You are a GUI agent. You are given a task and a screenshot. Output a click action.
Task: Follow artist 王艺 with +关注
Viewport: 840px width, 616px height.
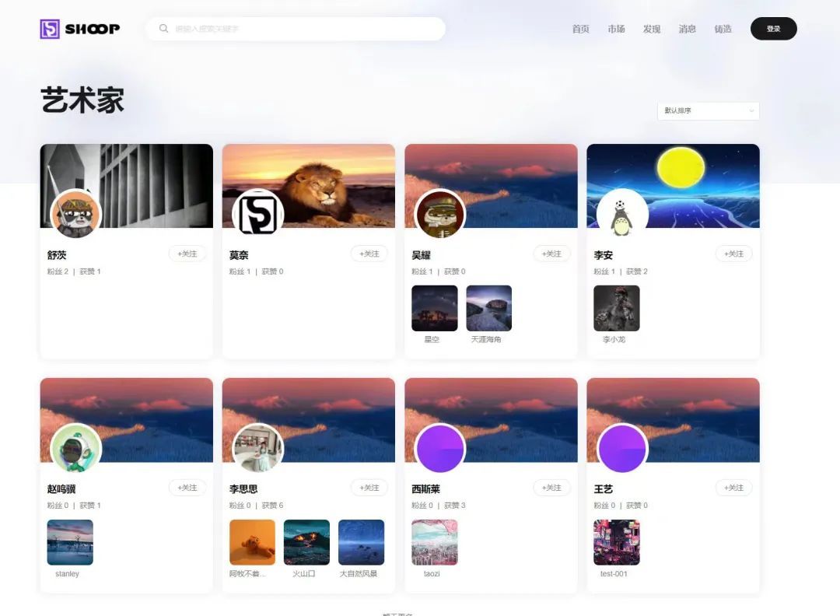(734, 488)
